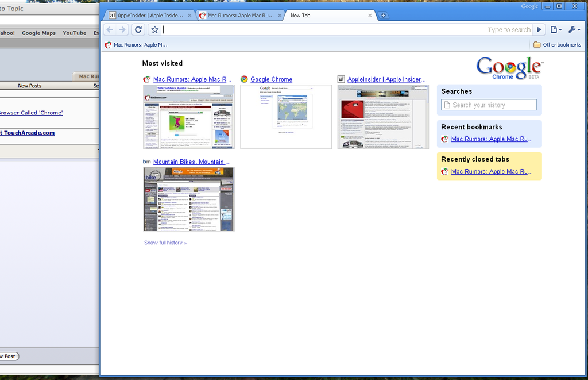588x380 pixels.
Task: Click the ai favicon beside AppleInsider link
Action: tap(341, 79)
